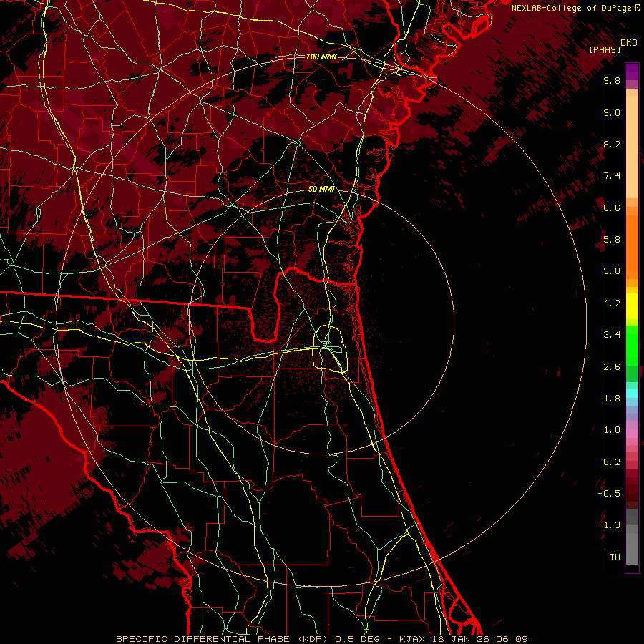Select the 5.0 scale value
644x644 pixels.
coord(612,271)
